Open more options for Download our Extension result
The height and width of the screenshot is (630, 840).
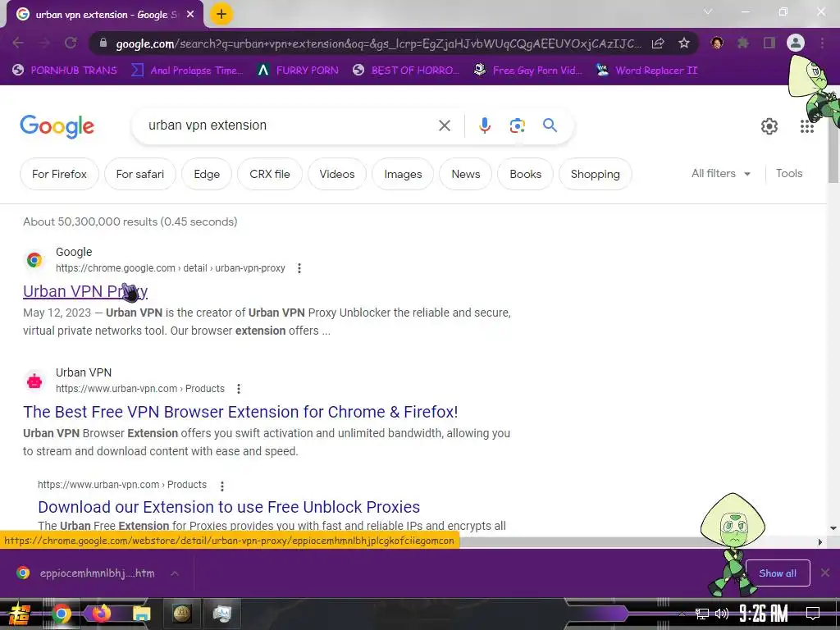pos(222,486)
